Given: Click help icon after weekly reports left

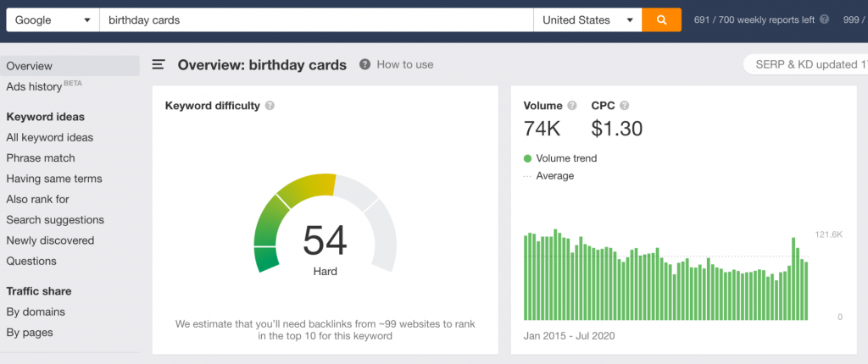Looking at the screenshot, I should (x=824, y=19).
